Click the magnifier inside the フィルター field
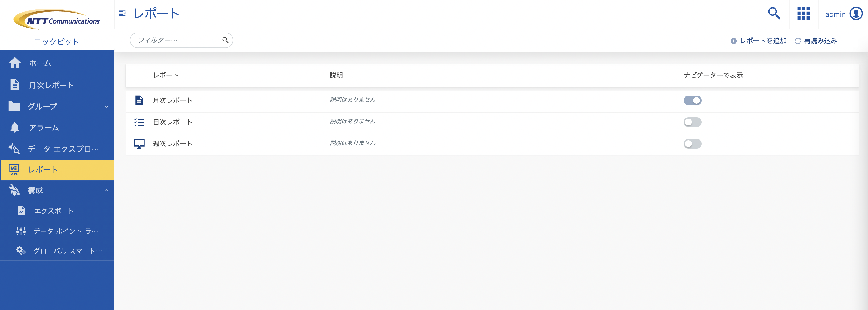 (226, 40)
